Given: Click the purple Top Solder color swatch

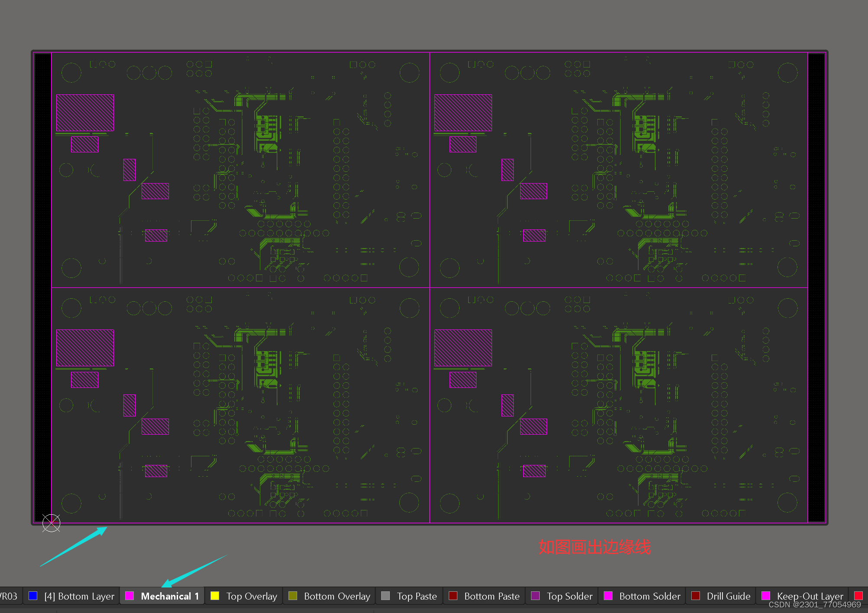Looking at the screenshot, I should tap(535, 596).
